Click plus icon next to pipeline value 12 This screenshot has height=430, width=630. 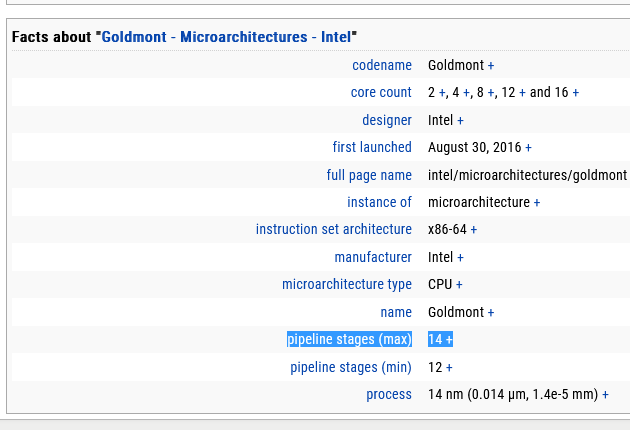pyautogui.click(x=449, y=367)
